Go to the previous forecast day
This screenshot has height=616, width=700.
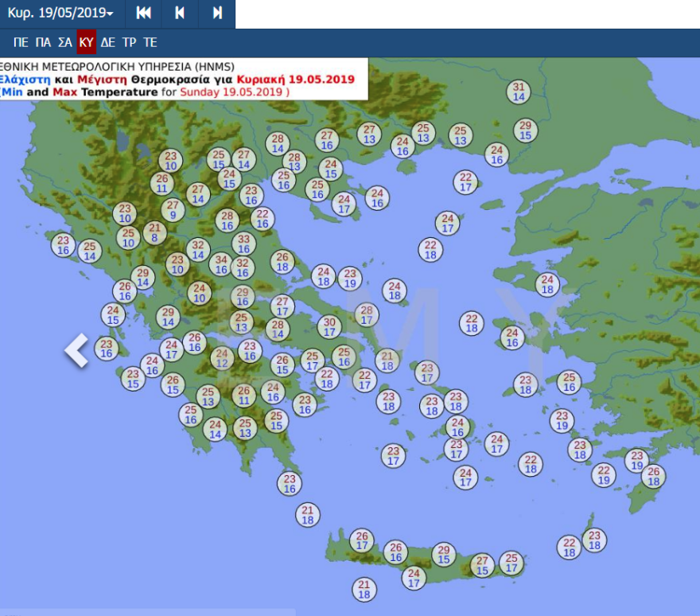coord(180,14)
